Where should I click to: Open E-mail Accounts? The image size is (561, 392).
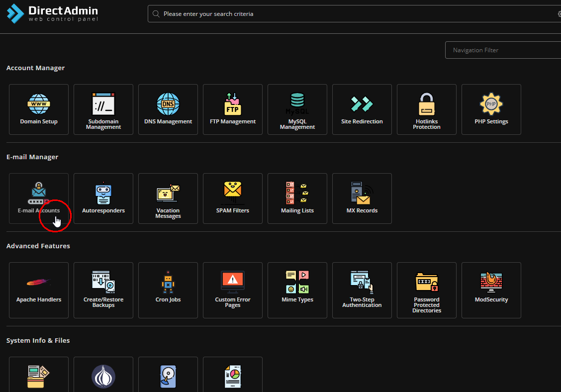pos(39,198)
